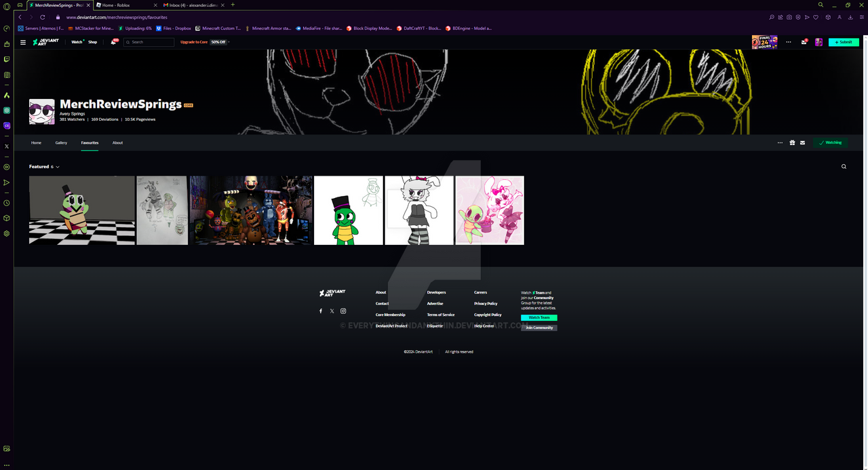Open the user avatar menu in header
This screenshot has height=470, width=868.
818,42
